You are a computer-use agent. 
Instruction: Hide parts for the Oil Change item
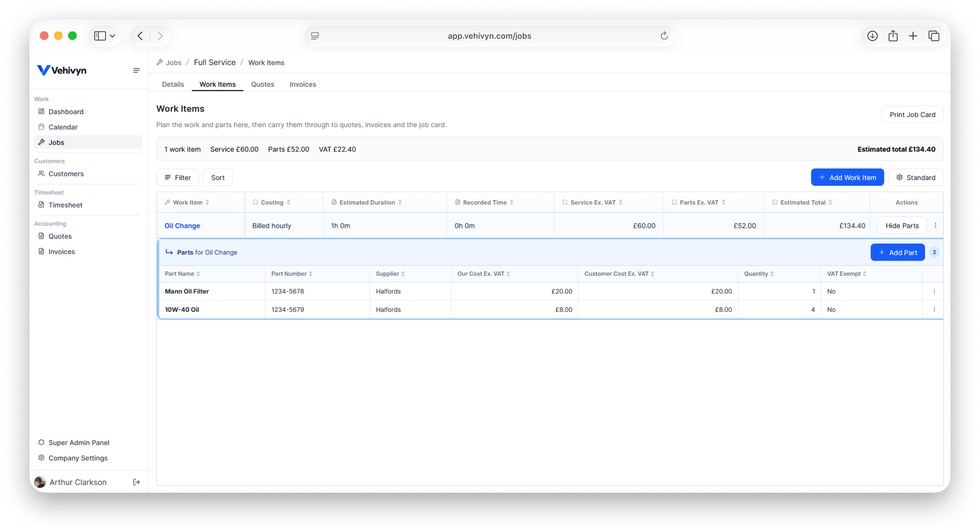click(x=902, y=226)
